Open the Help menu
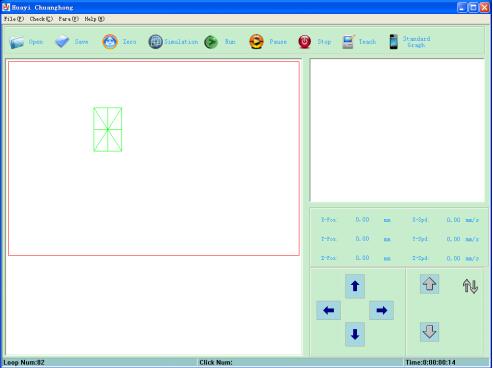Image resolution: width=493 pixels, height=368 pixels. [x=94, y=19]
